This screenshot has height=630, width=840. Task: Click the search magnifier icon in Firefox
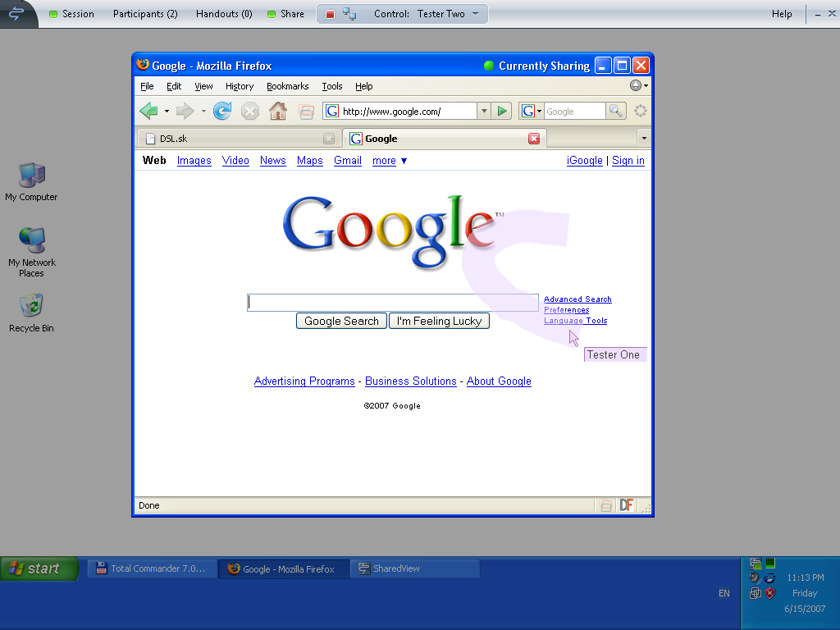tap(616, 111)
